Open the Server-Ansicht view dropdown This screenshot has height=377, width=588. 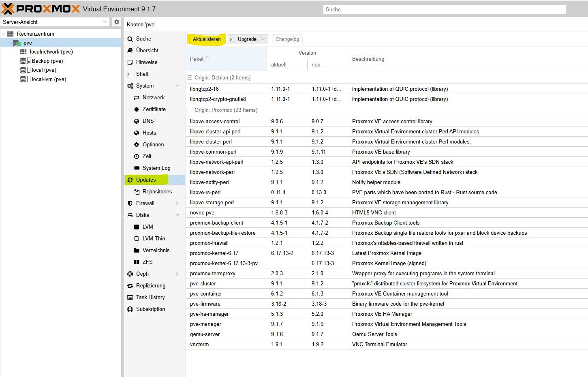point(105,22)
